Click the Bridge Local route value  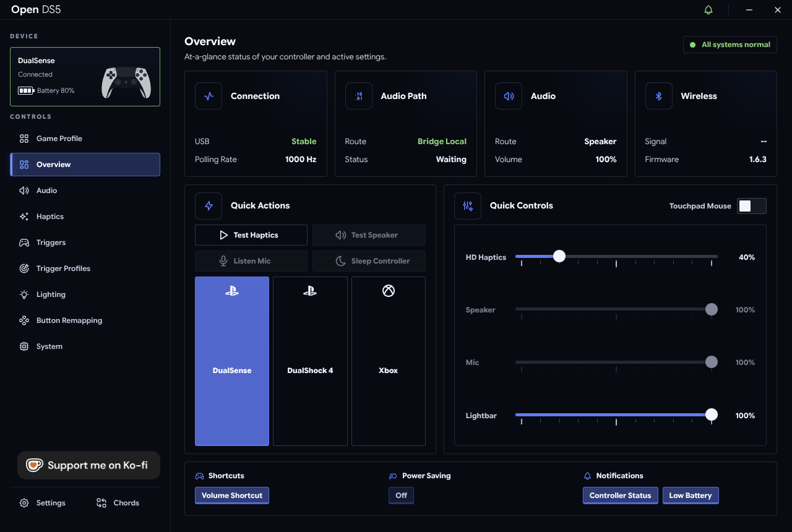pyautogui.click(x=442, y=142)
